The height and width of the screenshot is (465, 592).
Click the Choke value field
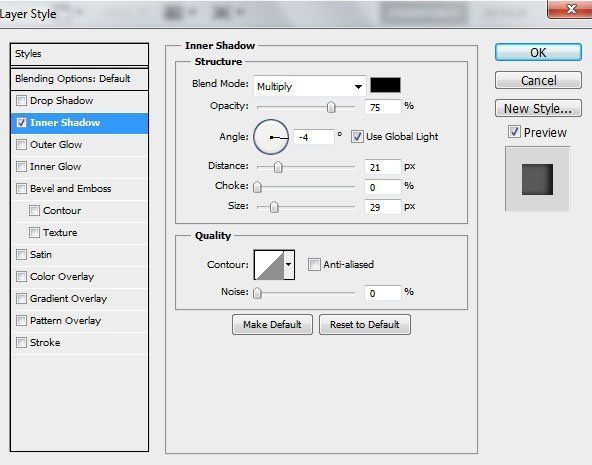pyautogui.click(x=382, y=187)
